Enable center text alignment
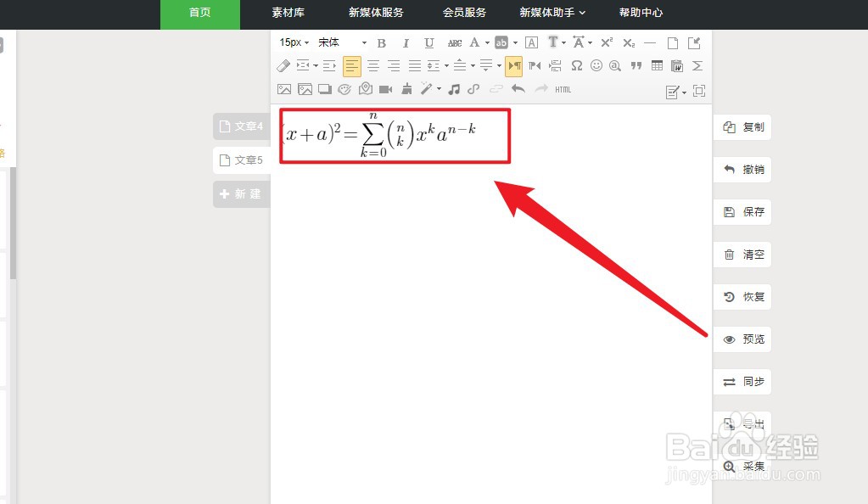 click(x=373, y=65)
